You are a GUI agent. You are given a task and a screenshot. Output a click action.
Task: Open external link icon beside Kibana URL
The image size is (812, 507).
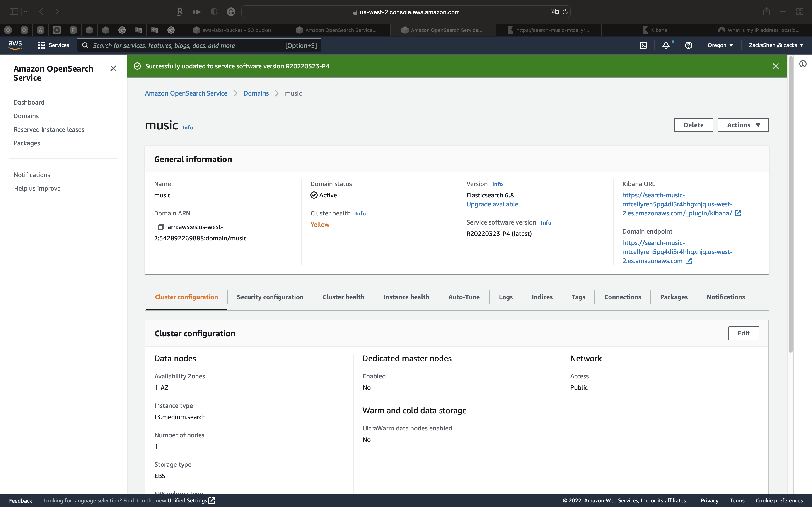tap(738, 213)
